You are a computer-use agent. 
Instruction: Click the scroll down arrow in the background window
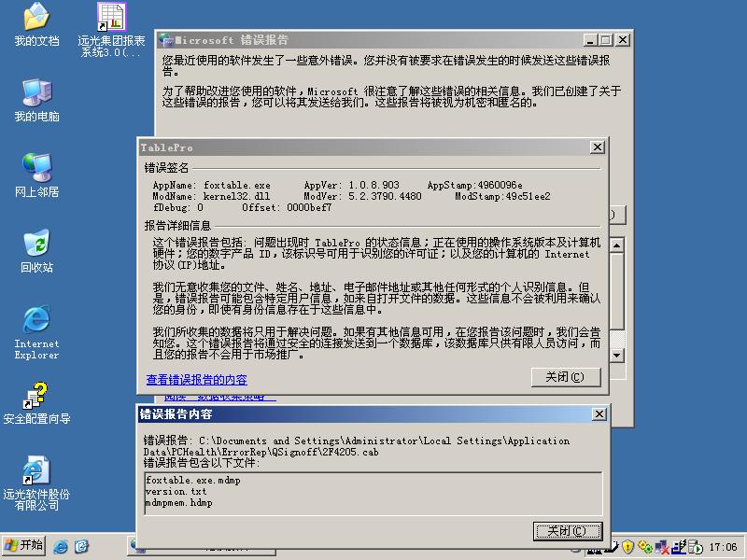pyautogui.click(x=617, y=356)
